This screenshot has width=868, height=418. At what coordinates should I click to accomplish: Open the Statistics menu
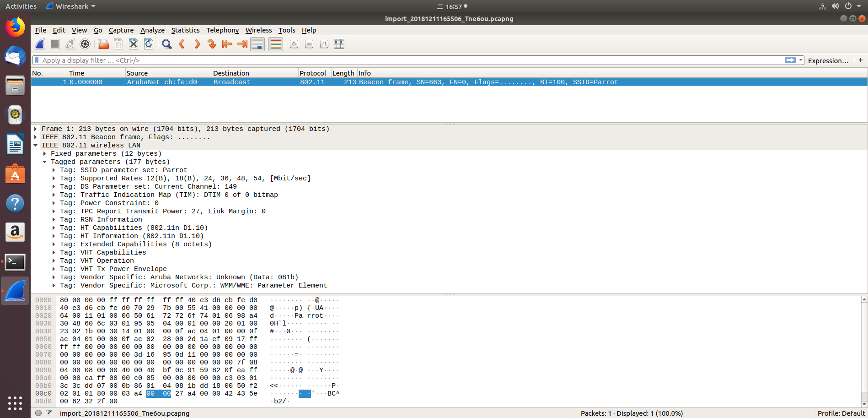click(x=185, y=30)
